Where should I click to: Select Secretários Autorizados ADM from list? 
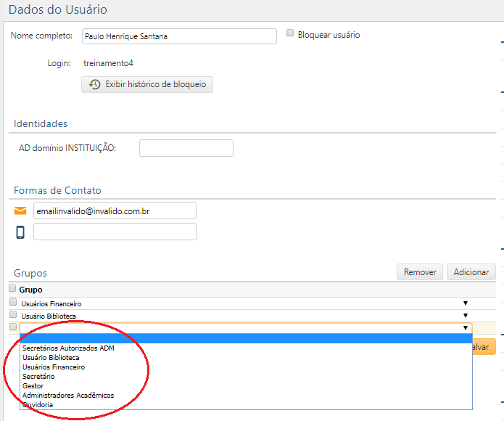click(x=68, y=348)
